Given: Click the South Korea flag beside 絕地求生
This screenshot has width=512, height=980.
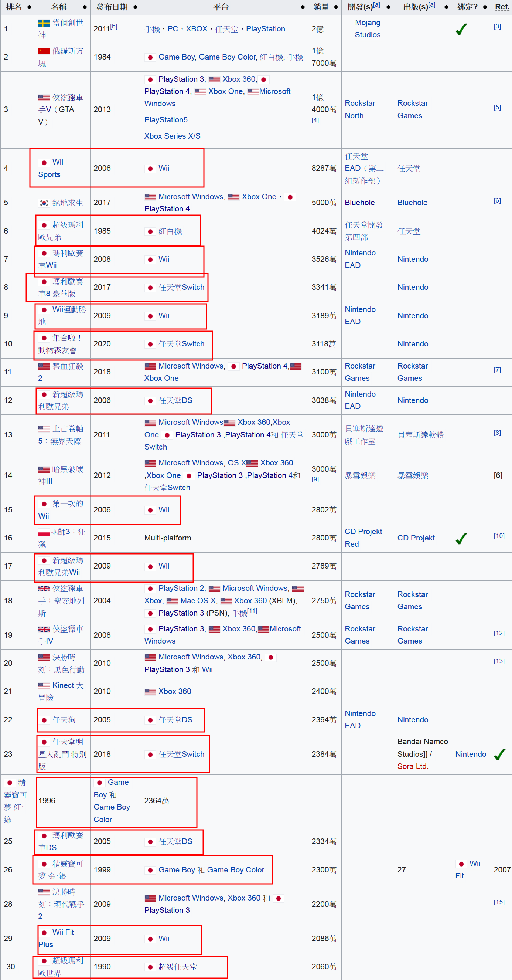Looking at the screenshot, I should coord(44,203).
